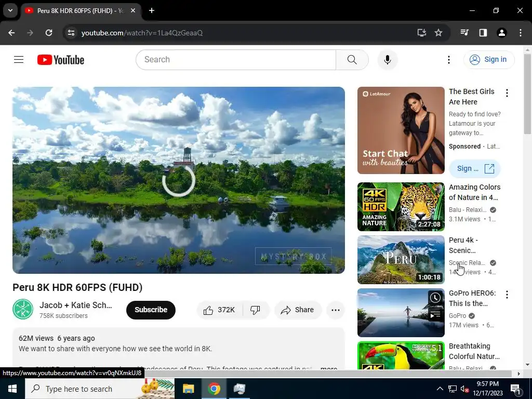Go to YouTube home via logo
This screenshot has height=399, width=532.
[x=61, y=60]
